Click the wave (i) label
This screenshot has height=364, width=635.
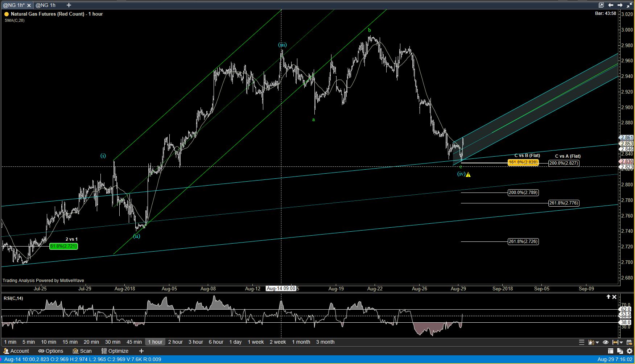(103, 156)
